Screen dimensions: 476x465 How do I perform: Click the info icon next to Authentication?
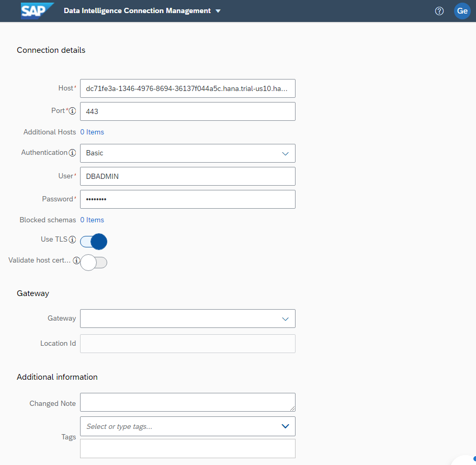coord(72,153)
